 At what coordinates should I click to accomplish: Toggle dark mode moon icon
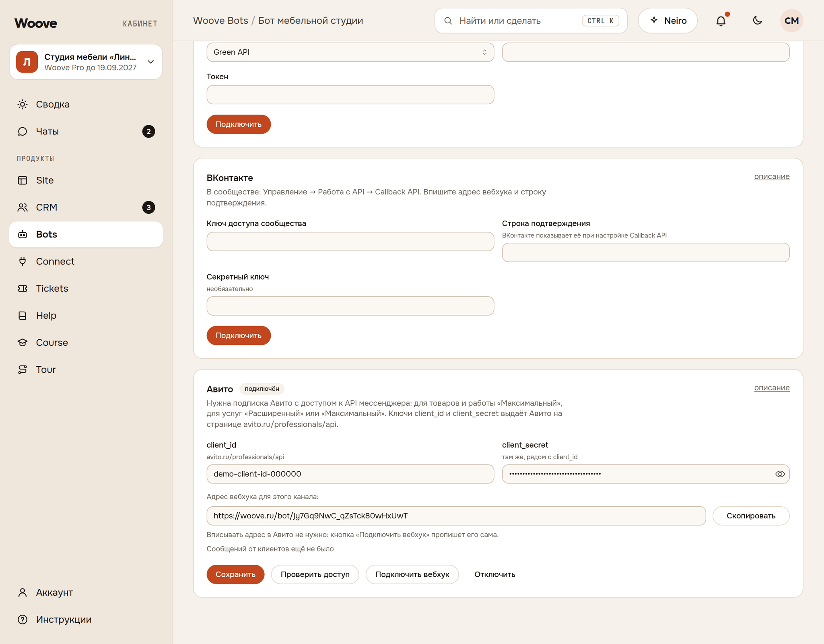[x=757, y=21]
